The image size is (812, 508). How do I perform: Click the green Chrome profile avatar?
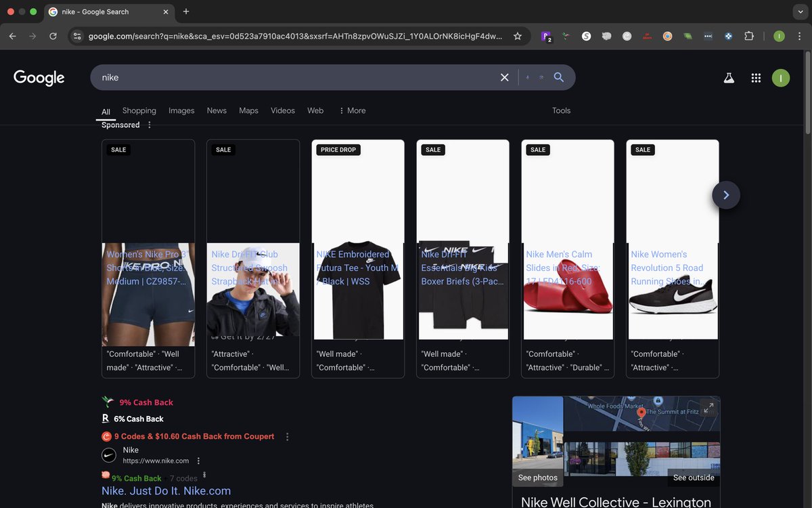point(779,36)
